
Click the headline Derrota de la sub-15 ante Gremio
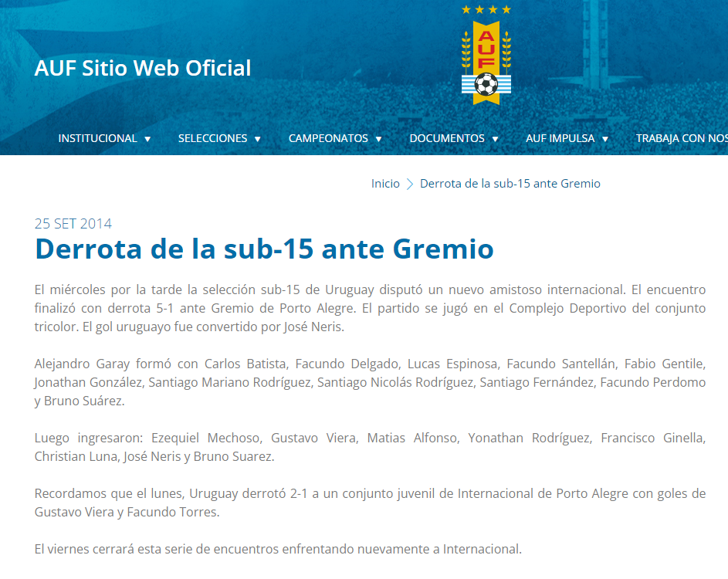coord(264,249)
